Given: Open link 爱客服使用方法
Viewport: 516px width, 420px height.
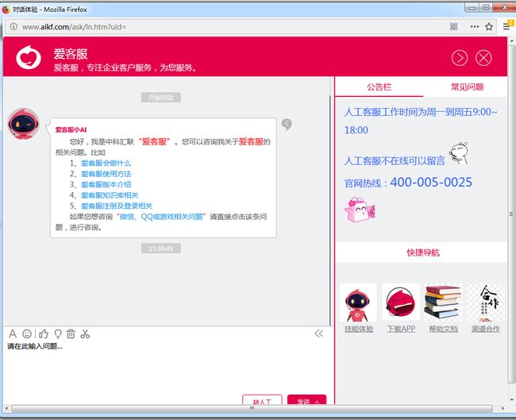Looking at the screenshot, I should click(x=106, y=174).
